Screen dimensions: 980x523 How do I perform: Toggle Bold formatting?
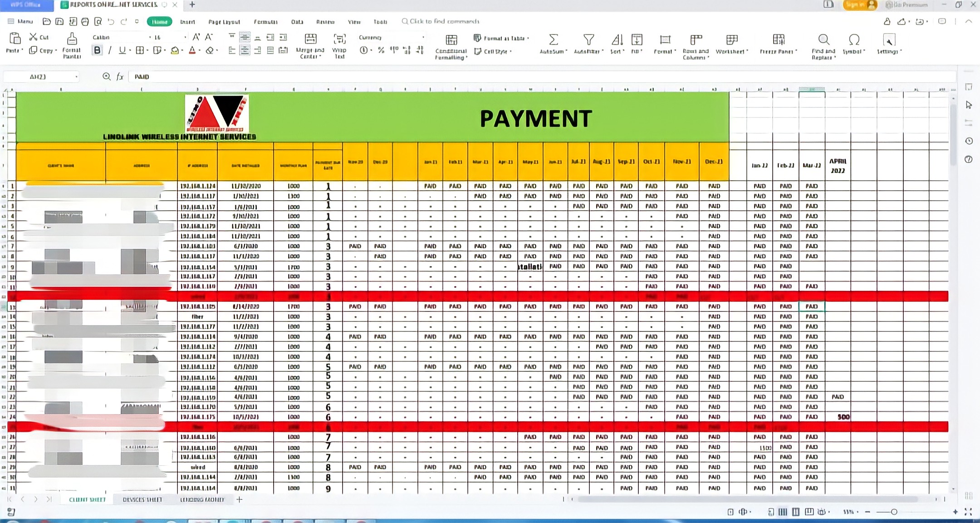coord(97,50)
